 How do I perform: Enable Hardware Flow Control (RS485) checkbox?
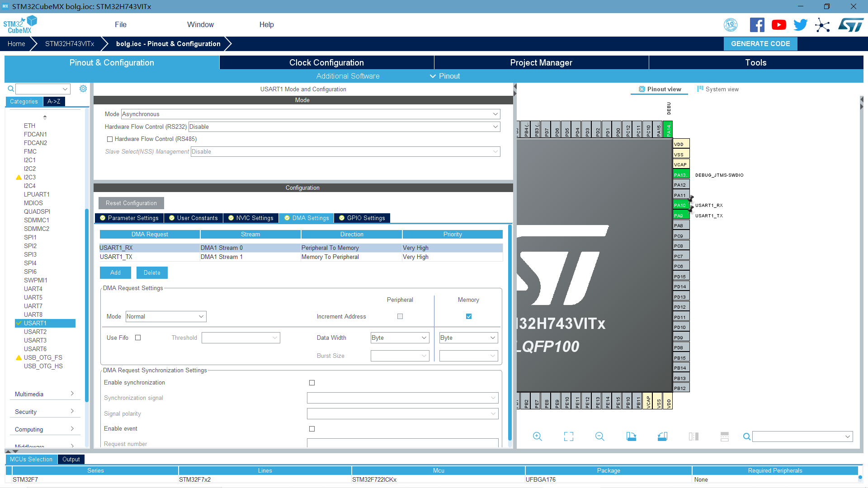[x=109, y=139]
